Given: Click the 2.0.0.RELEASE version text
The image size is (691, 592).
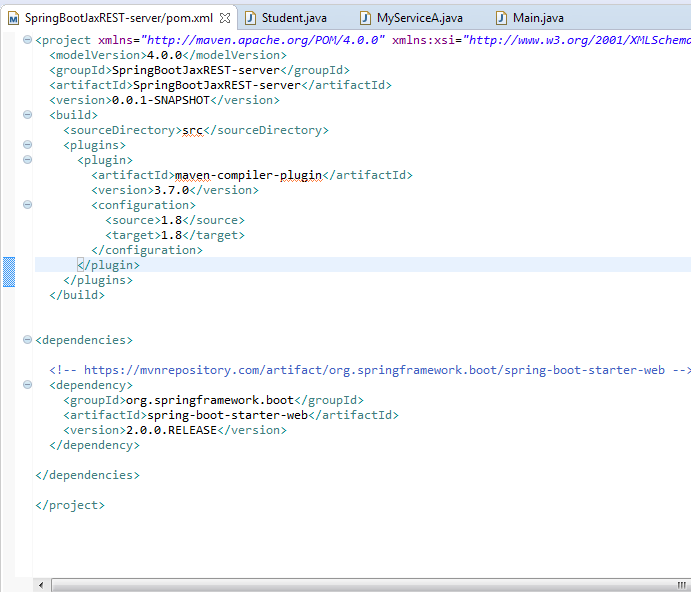Looking at the screenshot, I should 171,430.
